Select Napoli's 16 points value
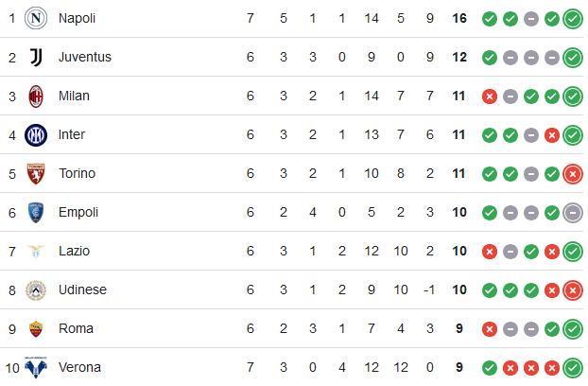The image size is (588, 386). 459,18
